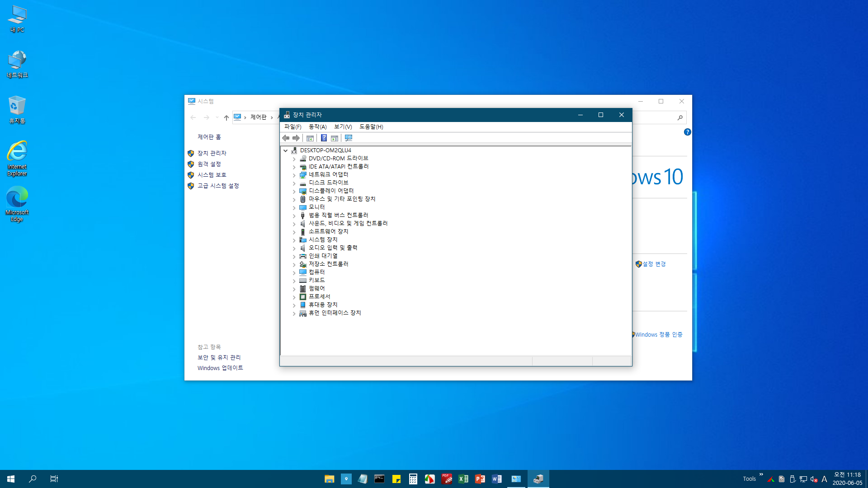The image size is (868, 488).
Task: Click 제어판 홈 link
Action: (209, 137)
